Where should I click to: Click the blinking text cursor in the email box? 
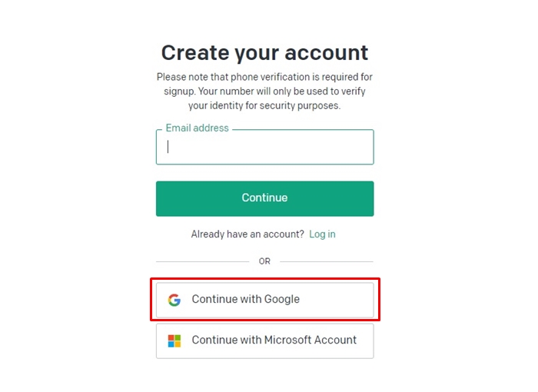168,147
